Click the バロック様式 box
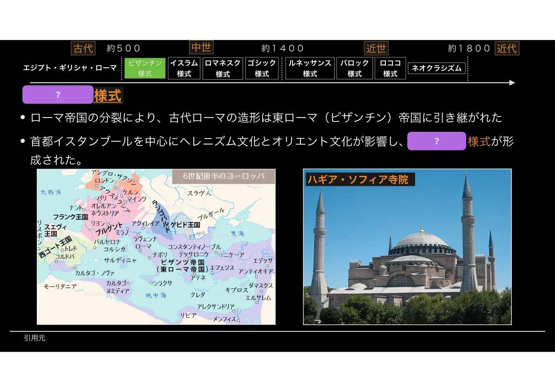 coord(355,68)
